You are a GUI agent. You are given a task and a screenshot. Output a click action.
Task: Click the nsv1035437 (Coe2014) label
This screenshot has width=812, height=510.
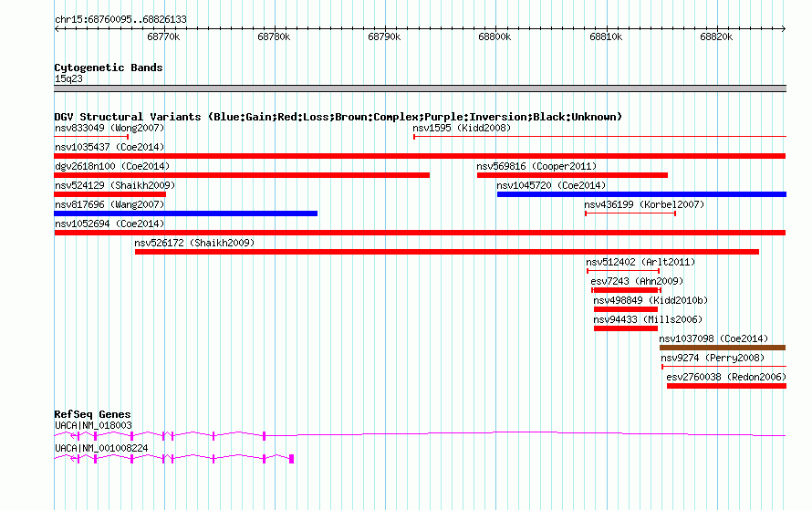coord(109,147)
